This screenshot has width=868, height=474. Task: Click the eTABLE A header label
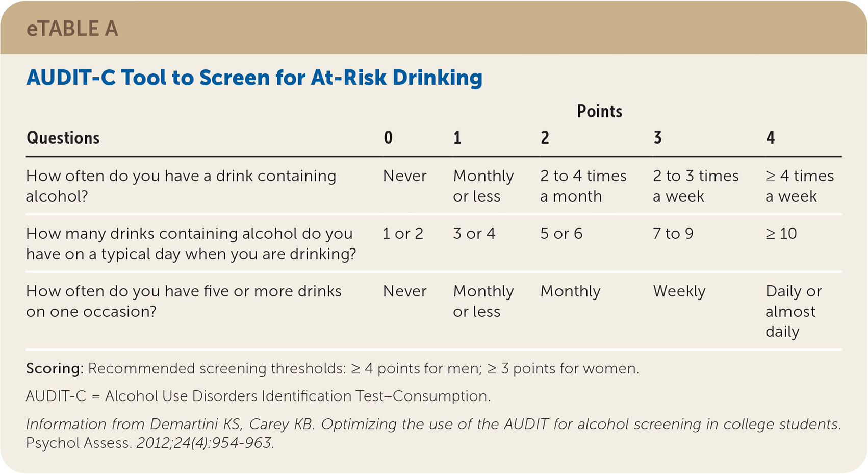(x=72, y=29)
